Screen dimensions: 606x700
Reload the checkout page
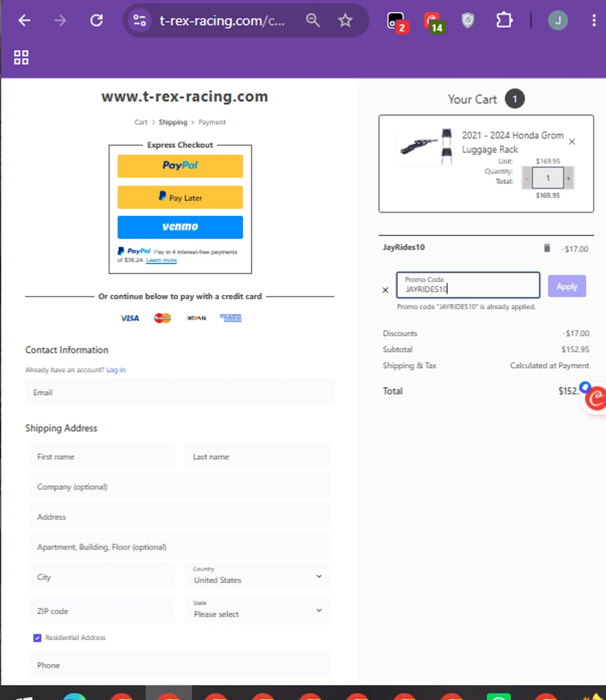(x=97, y=21)
